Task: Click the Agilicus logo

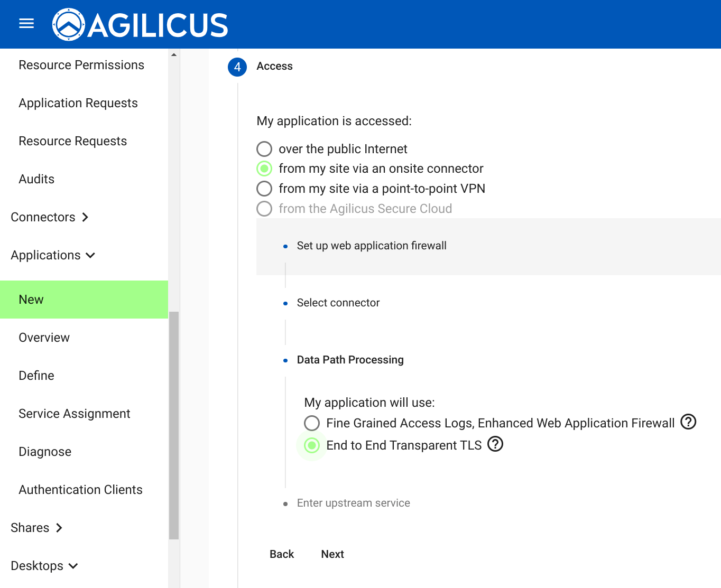Action: (x=140, y=25)
